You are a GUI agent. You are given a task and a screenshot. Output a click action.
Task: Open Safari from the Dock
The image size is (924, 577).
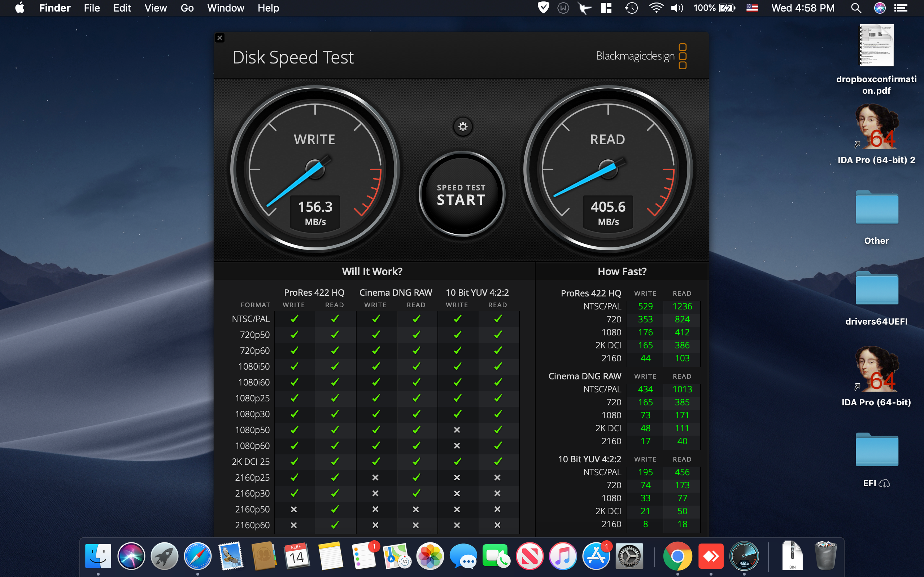pyautogui.click(x=197, y=556)
